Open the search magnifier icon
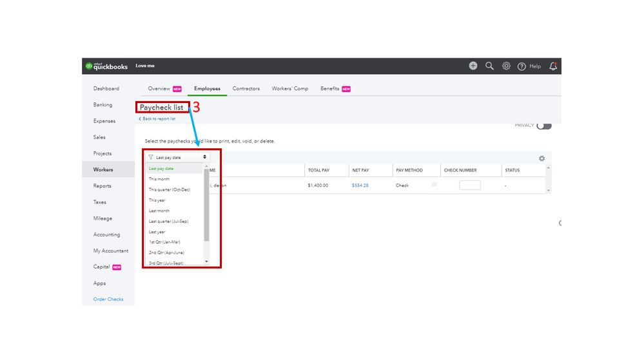 pos(489,66)
